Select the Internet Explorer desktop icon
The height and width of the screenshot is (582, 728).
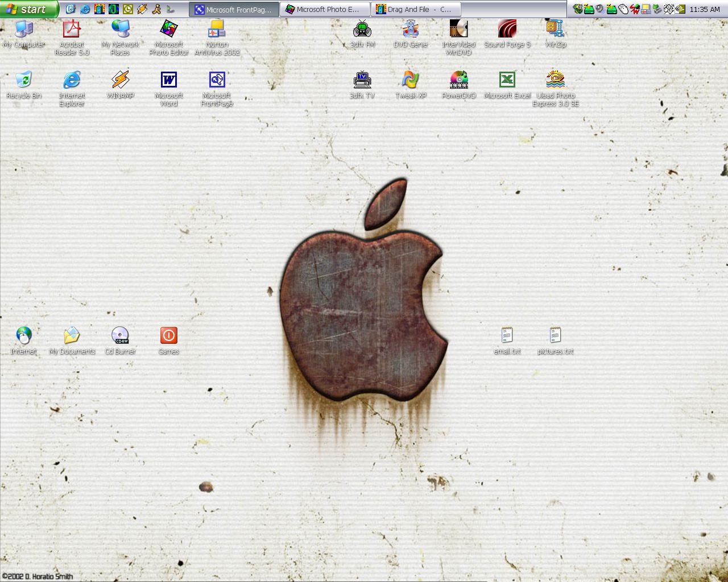[x=72, y=89]
